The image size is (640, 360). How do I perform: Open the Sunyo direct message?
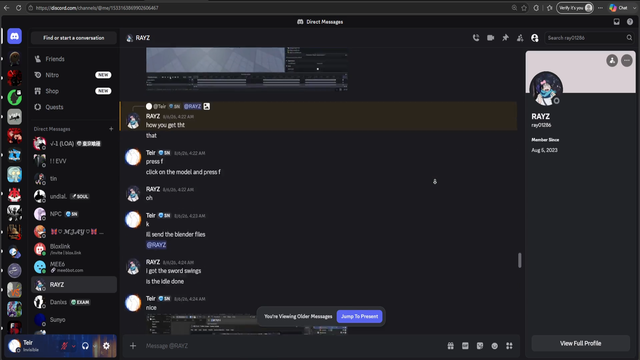pos(74,320)
